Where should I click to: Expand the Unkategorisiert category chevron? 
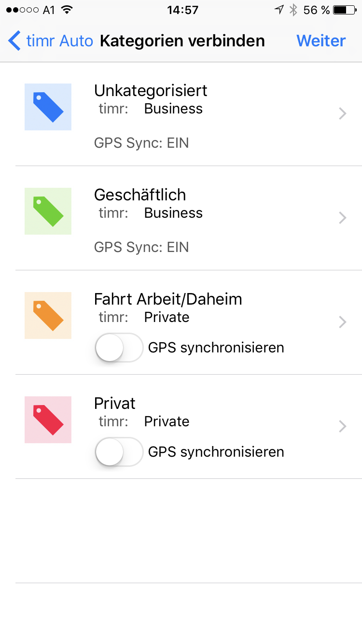click(343, 113)
